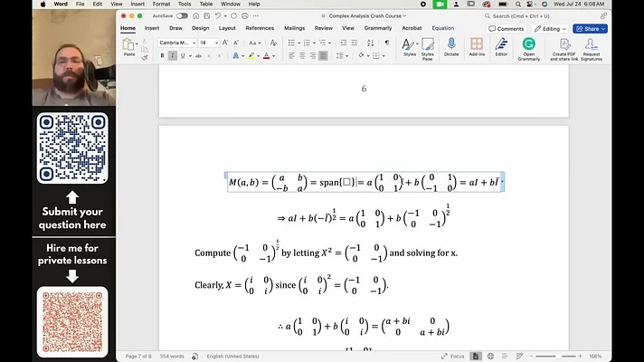The image size is (644, 362).
Task: Click the Undo arrow icon
Action: click(x=218, y=16)
